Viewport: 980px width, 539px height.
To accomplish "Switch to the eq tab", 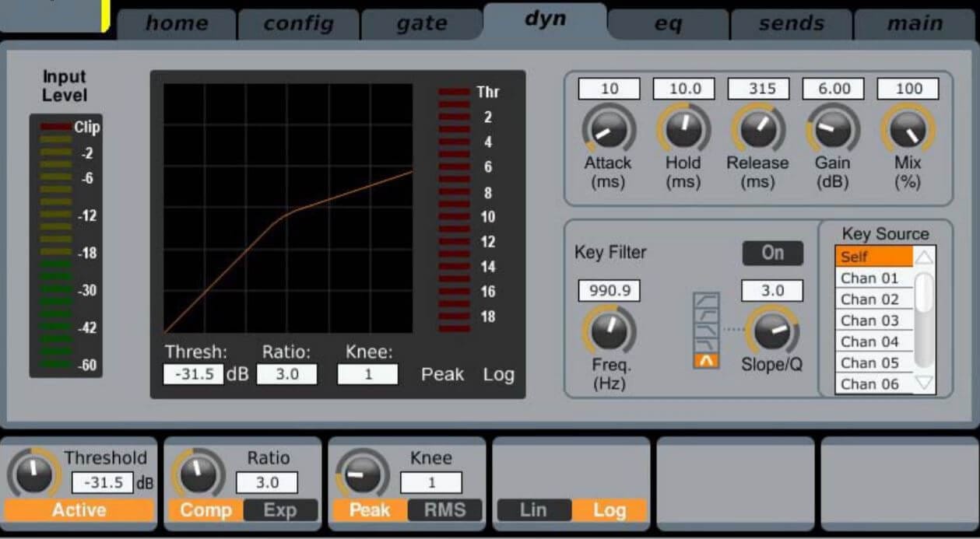I will coord(668,24).
